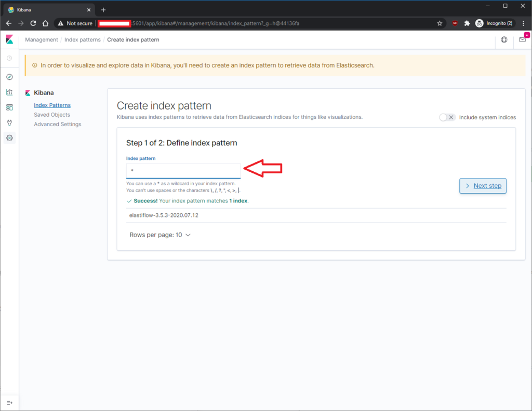Click the browser forward arrow
The width and height of the screenshot is (532, 411).
pyautogui.click(x=21, y=23)
